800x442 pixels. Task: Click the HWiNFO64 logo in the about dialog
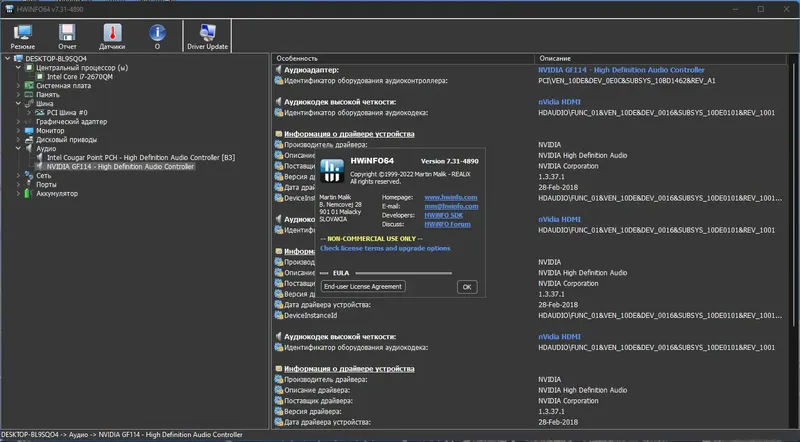332,170
